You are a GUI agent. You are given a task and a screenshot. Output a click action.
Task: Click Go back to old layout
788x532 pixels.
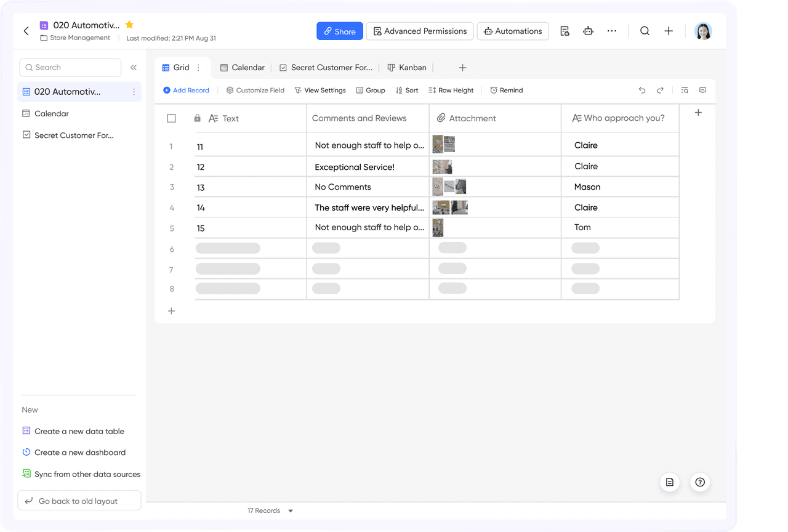coord(79,501)
